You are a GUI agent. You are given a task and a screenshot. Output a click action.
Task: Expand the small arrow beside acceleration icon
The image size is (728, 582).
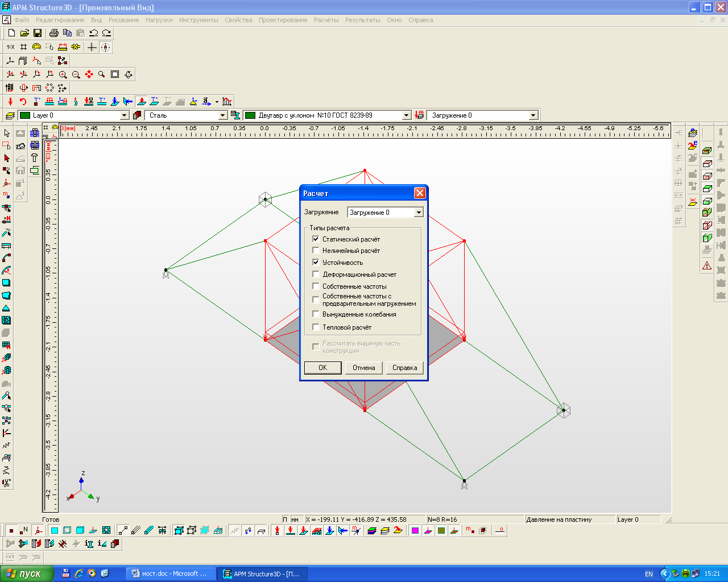[217, 102]
